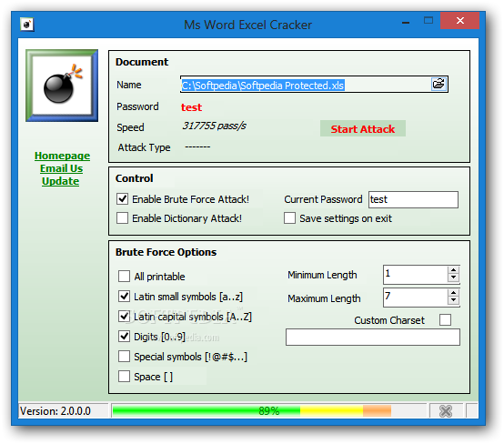504x444 pixels.
Task: Decrease Minimum Length with down arrow
Action: tap(454, 277)
